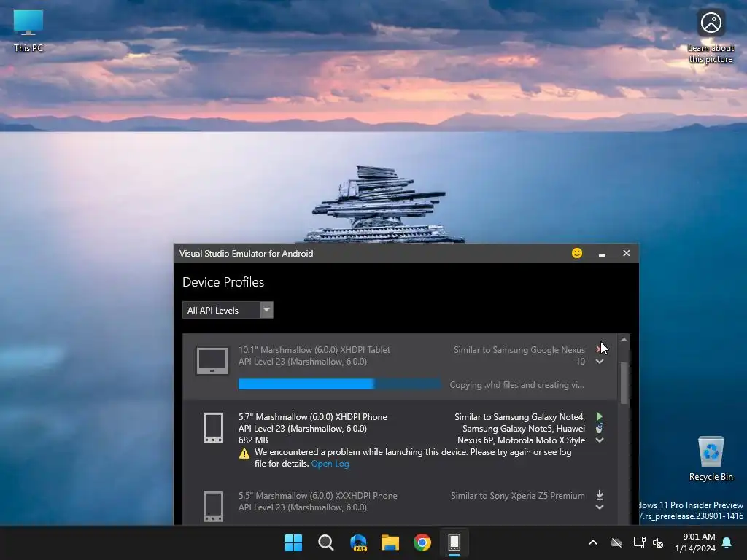Click the warning icon on the 5.7" phone
Viewport: 747px width, 560px height.
tap(244, 454)
